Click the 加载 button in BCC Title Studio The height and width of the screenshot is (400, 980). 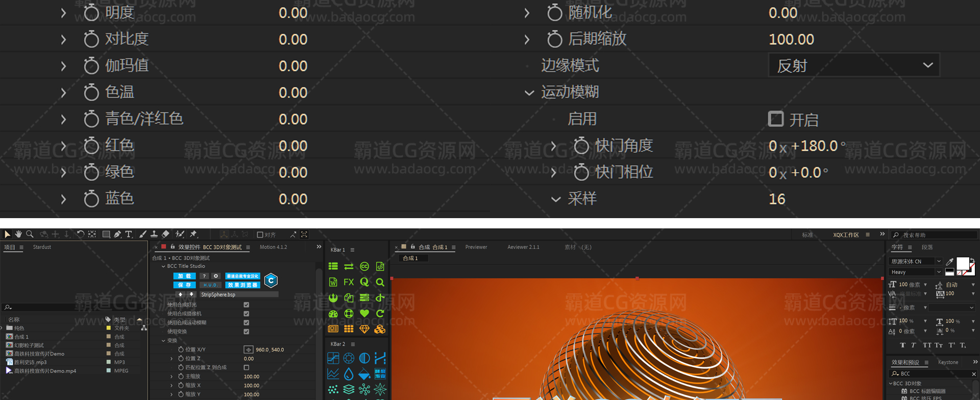[184, 276]
